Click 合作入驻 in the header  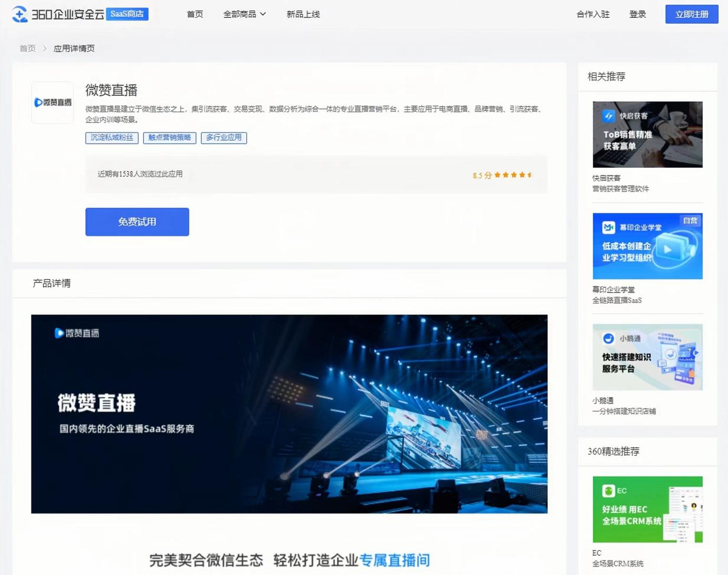593,14
